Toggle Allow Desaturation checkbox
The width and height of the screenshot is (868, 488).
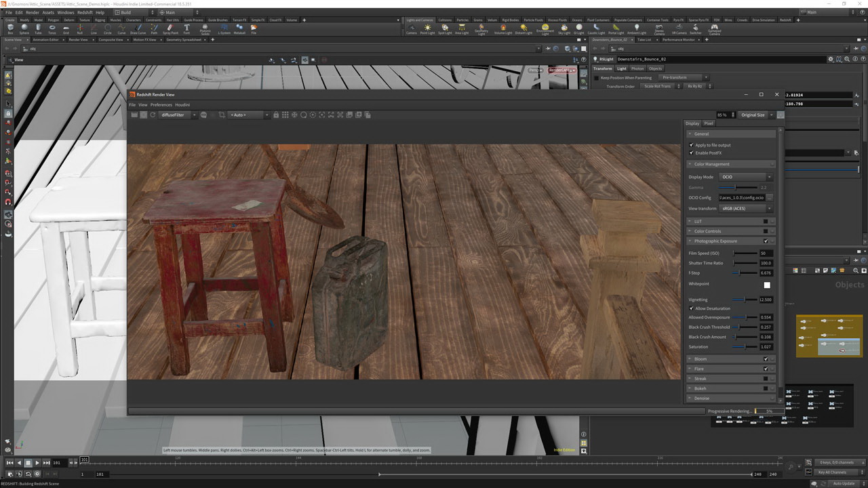click(x=691, y=308)
